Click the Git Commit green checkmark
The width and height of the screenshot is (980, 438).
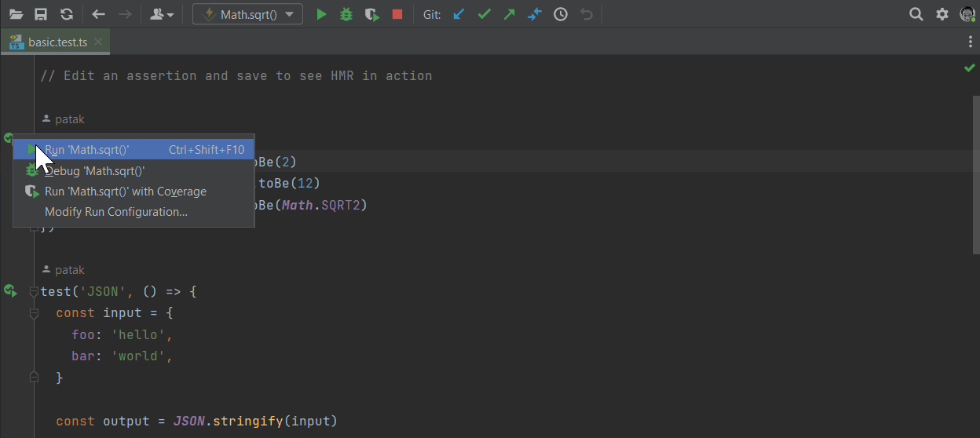[x=485, y=14]
